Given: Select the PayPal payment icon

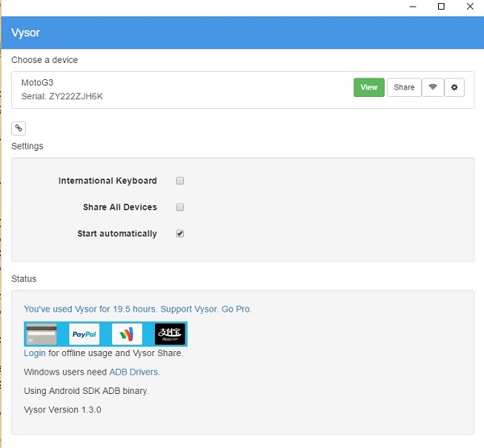Looking at the screenshot, I should 84,333.
